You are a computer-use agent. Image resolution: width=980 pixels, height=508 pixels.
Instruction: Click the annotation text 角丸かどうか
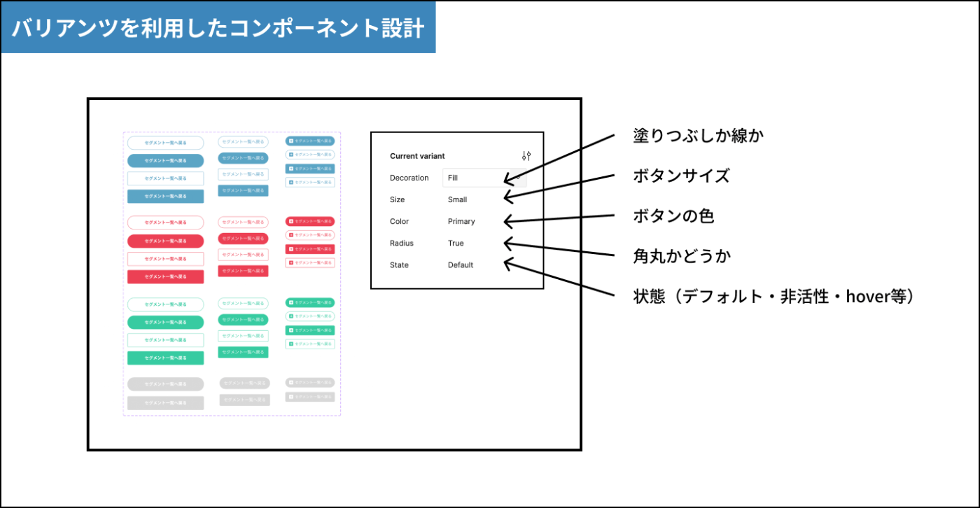(681, 256)
